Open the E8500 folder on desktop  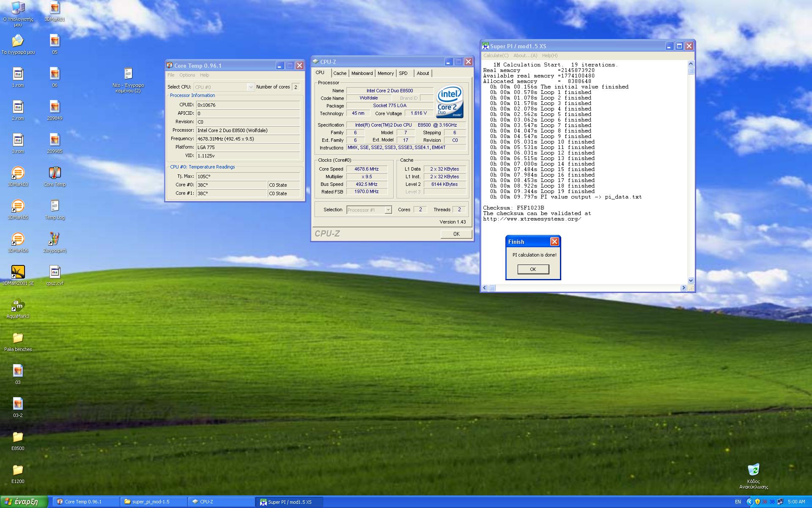pyautogui.click(x=18, y=441)
